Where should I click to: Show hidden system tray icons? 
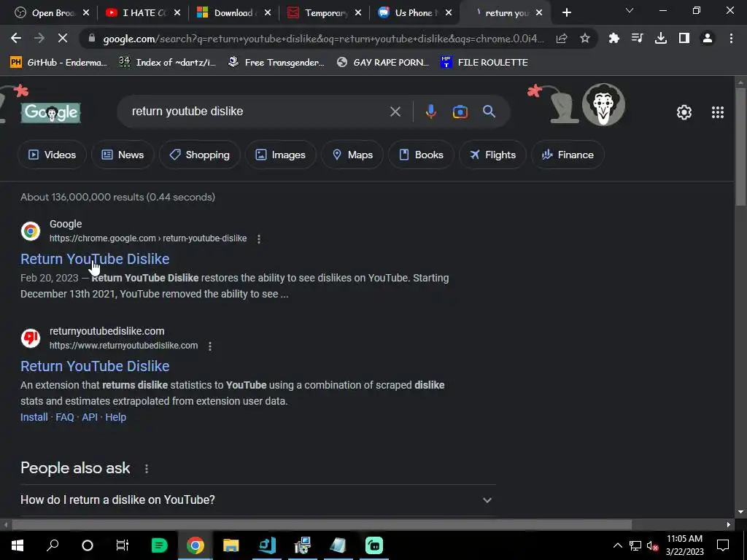pyautogui.click(x=617, y=546)
